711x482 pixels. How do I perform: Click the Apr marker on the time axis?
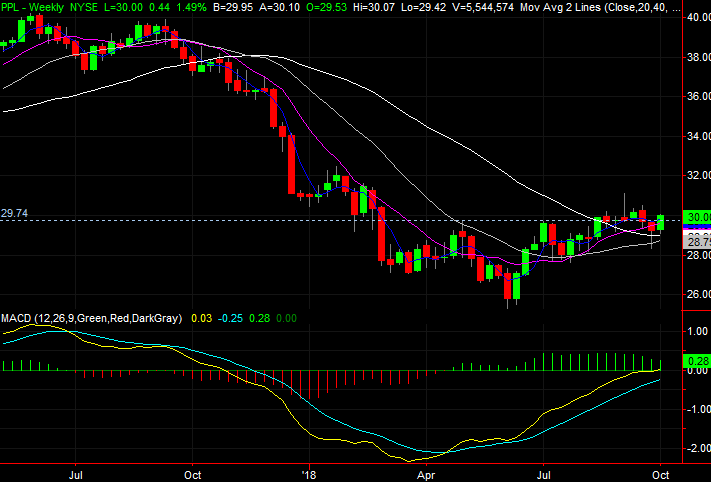point(426,475)
